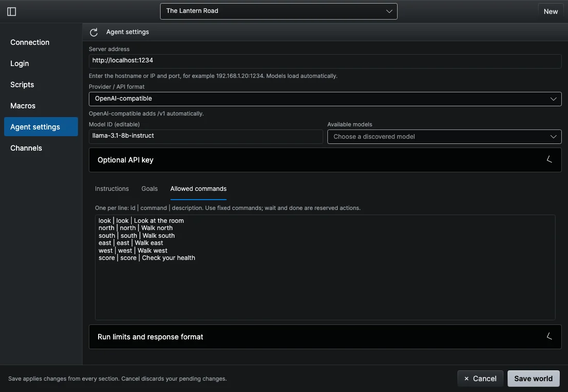Expand Run limits and response format
Screen dimensions: 568x392
point(325,337)
